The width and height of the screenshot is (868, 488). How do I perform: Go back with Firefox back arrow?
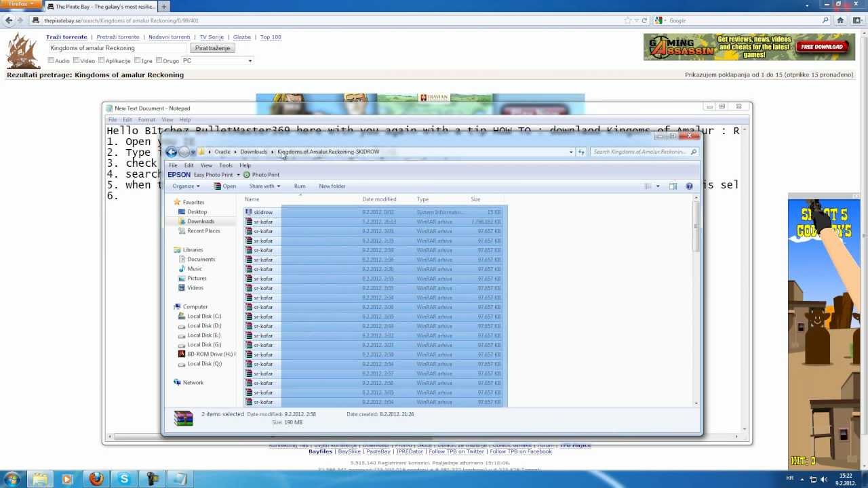8,20
